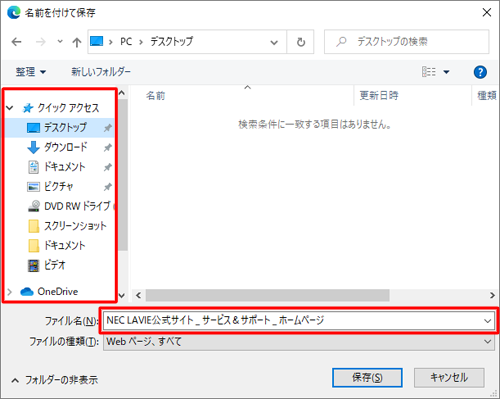
Task: Click the キャンセル button
Action: [x=449, y=378]
